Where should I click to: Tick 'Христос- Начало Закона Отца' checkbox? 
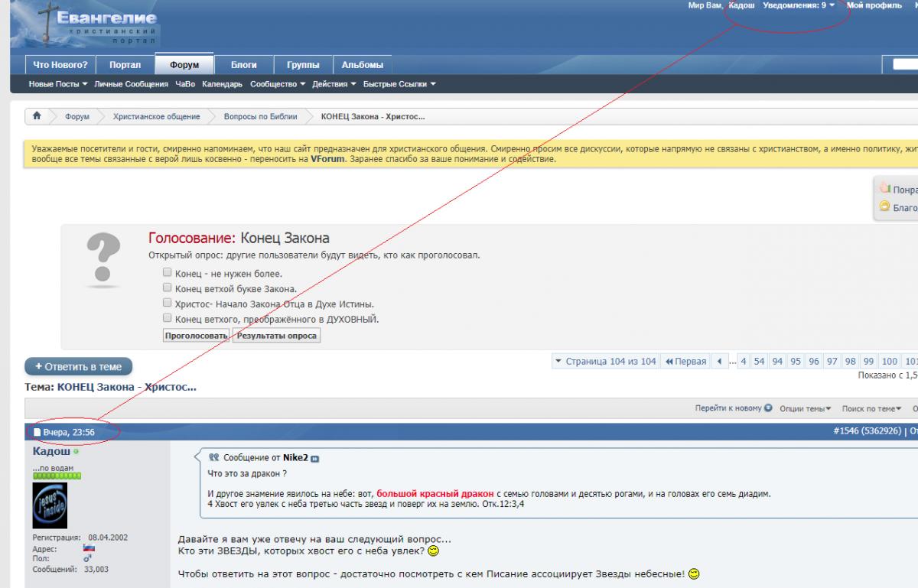(168, 303)
